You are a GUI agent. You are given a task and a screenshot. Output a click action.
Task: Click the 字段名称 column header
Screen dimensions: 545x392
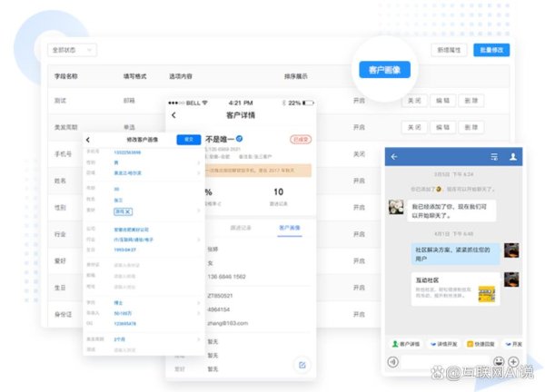65,76
